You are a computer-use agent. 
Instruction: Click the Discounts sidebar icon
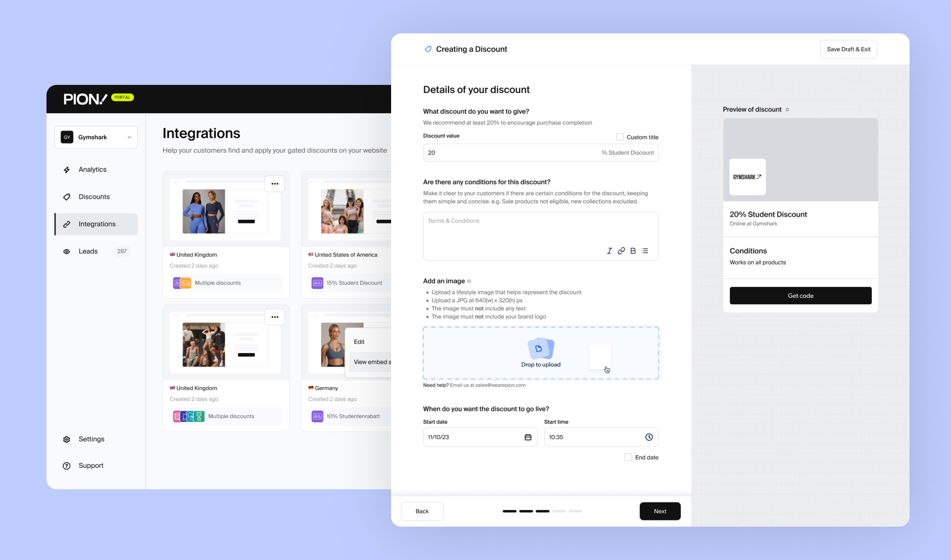[x=67, y=197]
